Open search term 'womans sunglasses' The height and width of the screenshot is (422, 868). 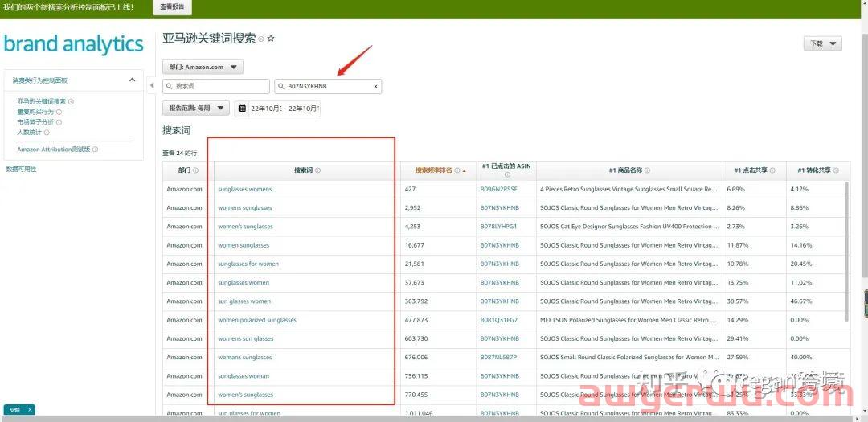(x=244, y=357)
